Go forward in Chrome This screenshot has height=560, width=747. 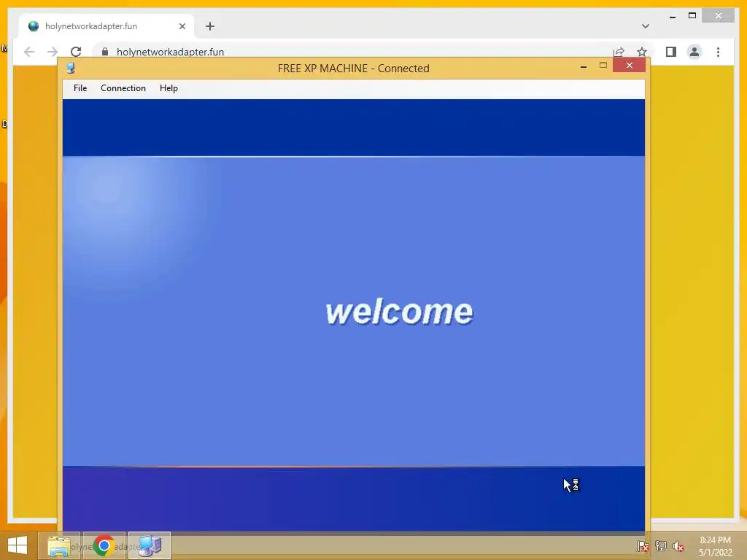(53, 52)
